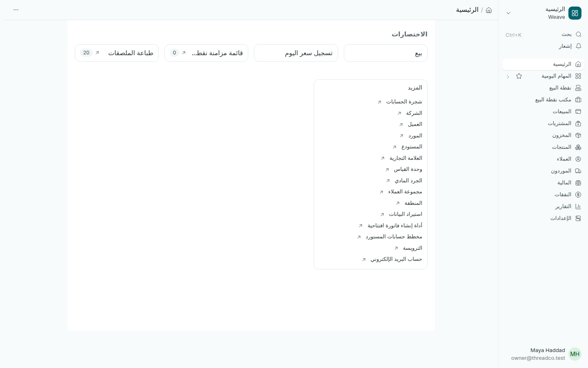Click the الموردون truck icon

point(578,171)
